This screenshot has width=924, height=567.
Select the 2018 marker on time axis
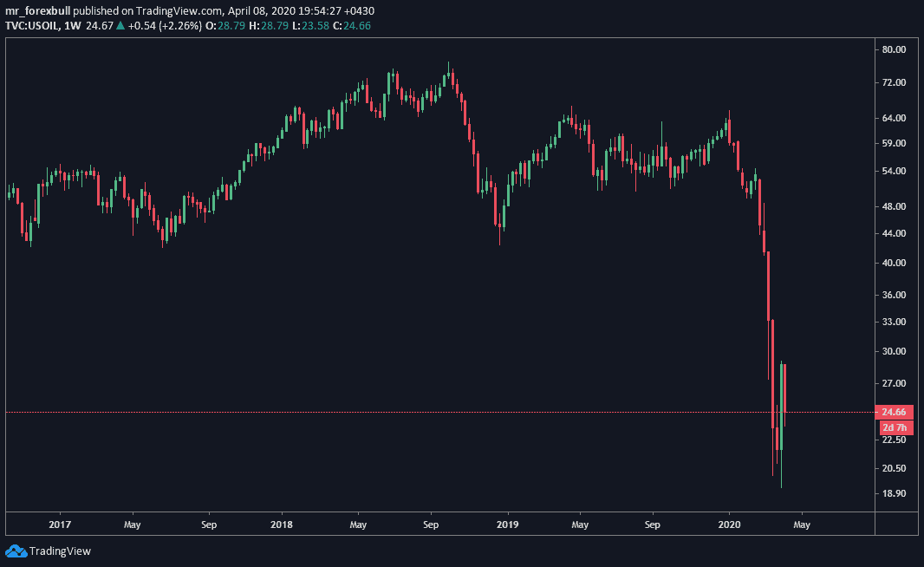tap(281, 525)
